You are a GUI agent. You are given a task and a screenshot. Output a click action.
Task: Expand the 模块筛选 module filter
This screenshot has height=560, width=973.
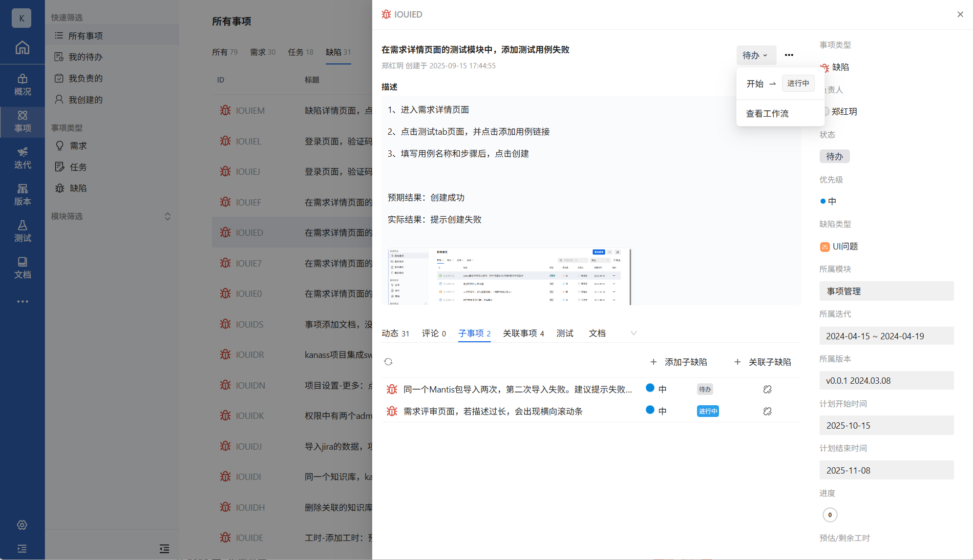(x=167, y=216)
